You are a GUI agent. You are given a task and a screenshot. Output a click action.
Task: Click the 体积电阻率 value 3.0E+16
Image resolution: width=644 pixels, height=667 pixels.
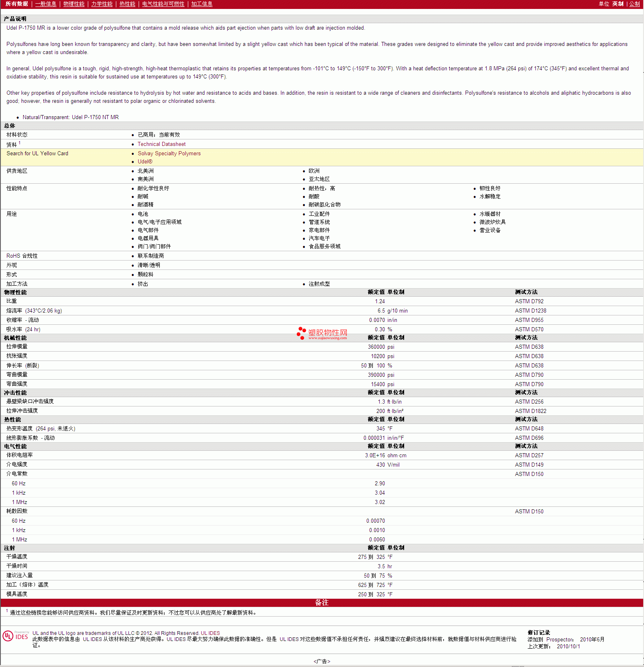tap(375, 456)
